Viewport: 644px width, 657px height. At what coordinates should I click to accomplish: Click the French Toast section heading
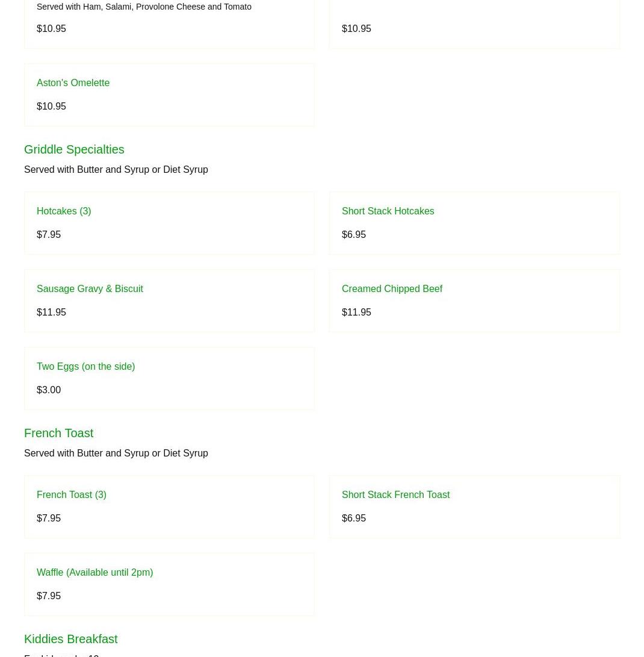click(x=58, y=433)
